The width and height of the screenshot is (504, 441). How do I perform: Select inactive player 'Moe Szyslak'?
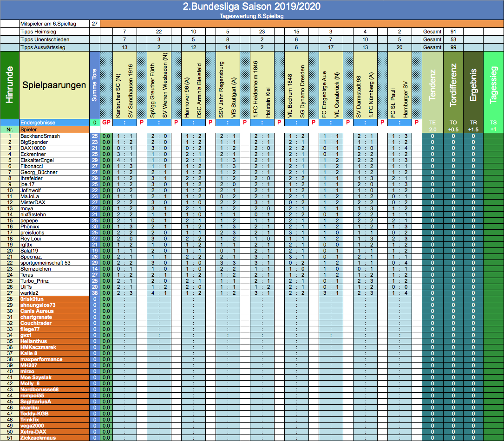click(x=54, y=377)
